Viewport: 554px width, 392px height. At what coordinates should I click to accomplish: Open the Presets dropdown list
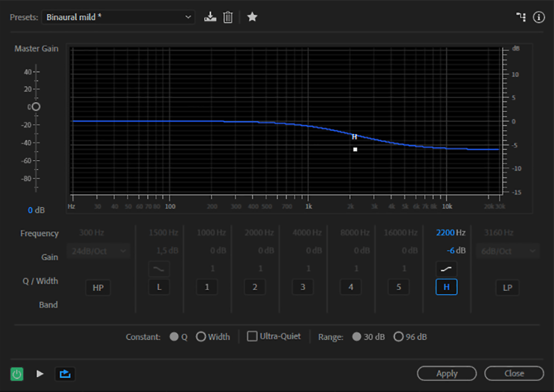click(x=118, y=17)
